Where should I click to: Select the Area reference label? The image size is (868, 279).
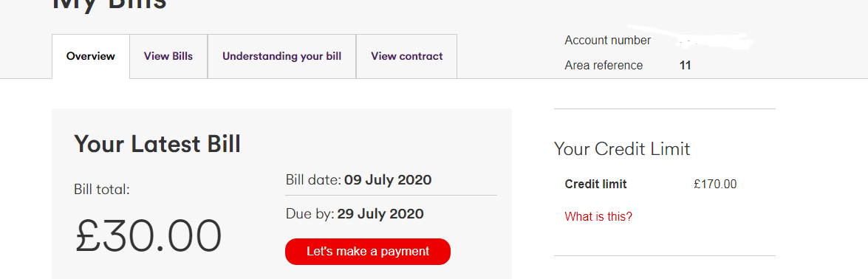(604, 65)
